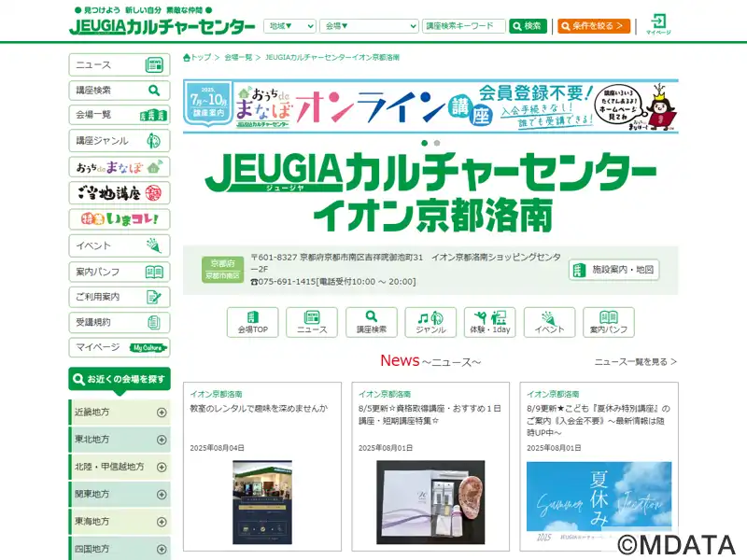Click the イベント icon button below address

[x=549, y=322]
